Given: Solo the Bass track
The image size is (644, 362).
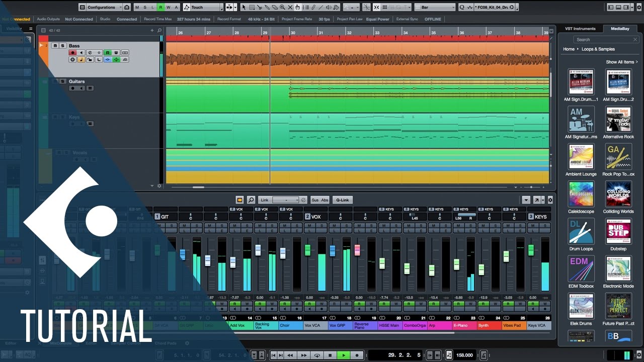Looking at the screenshot, I should pos(63,46).
